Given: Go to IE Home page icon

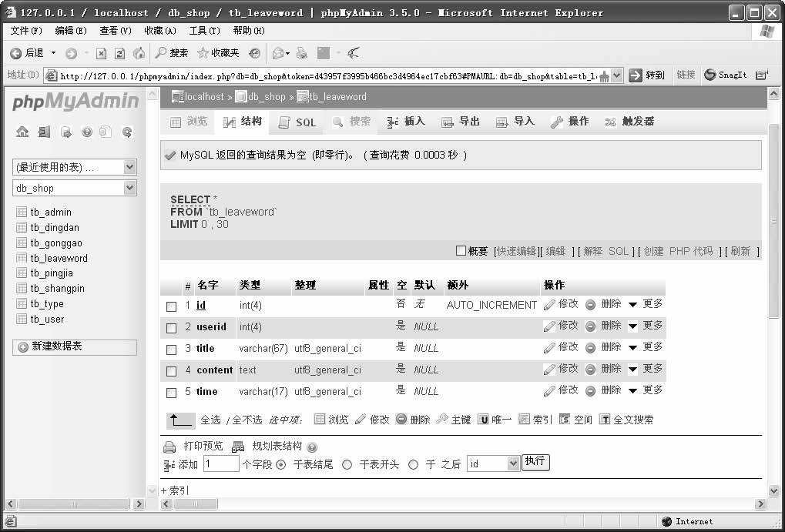Looking at the screenshot, I should click(139, 53).
